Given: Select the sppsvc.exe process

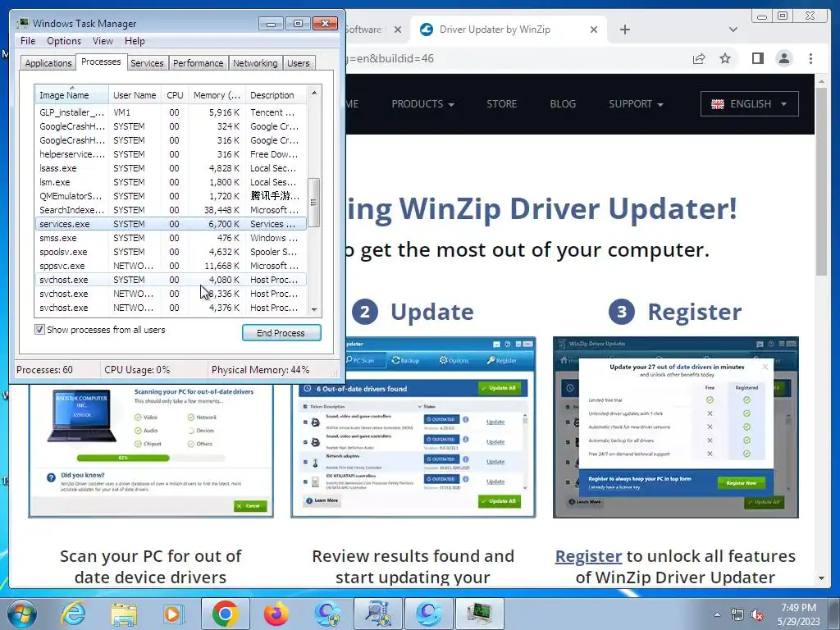Looking at the screenshot, I should (171, 266).
